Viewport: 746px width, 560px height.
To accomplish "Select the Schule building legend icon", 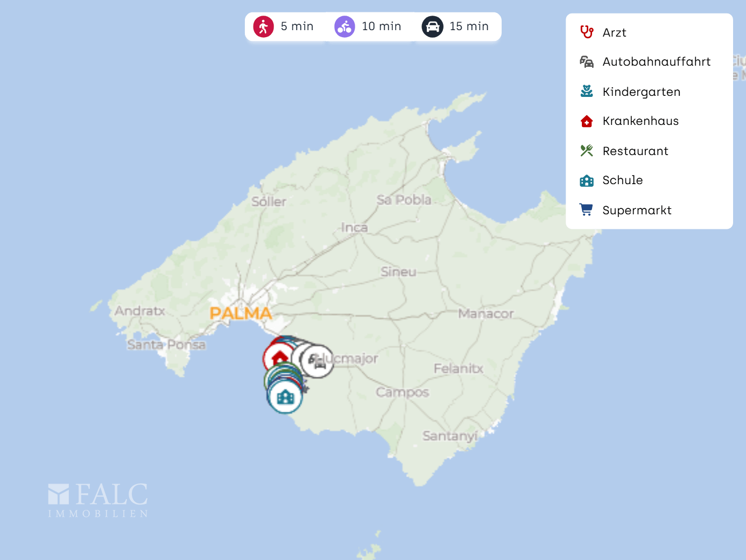I will pos(587,180).
